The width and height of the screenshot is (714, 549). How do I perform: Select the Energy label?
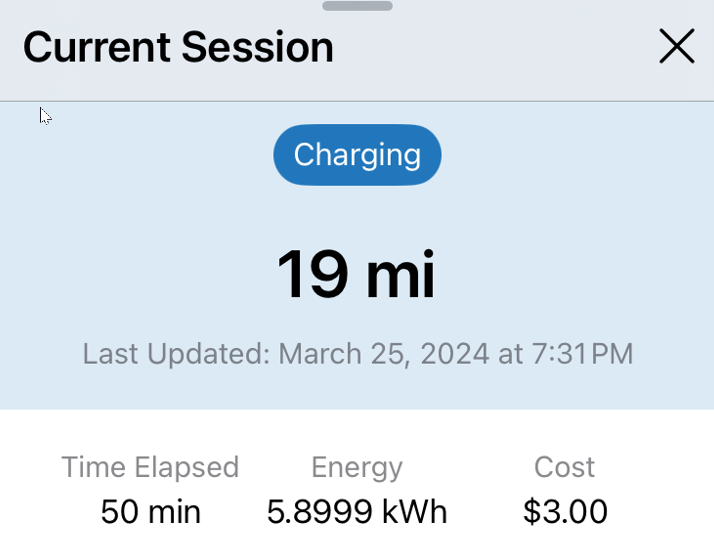click(x=357, y=468)
